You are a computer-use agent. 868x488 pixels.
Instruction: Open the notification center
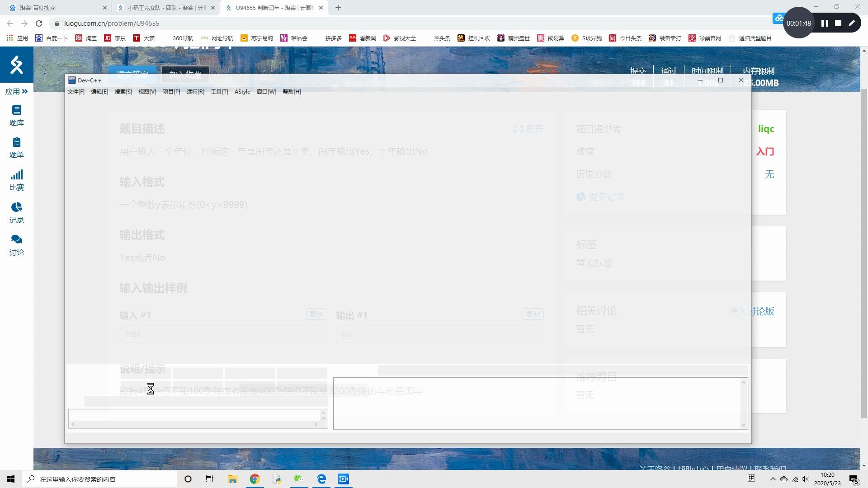click(x=854, y=479)
